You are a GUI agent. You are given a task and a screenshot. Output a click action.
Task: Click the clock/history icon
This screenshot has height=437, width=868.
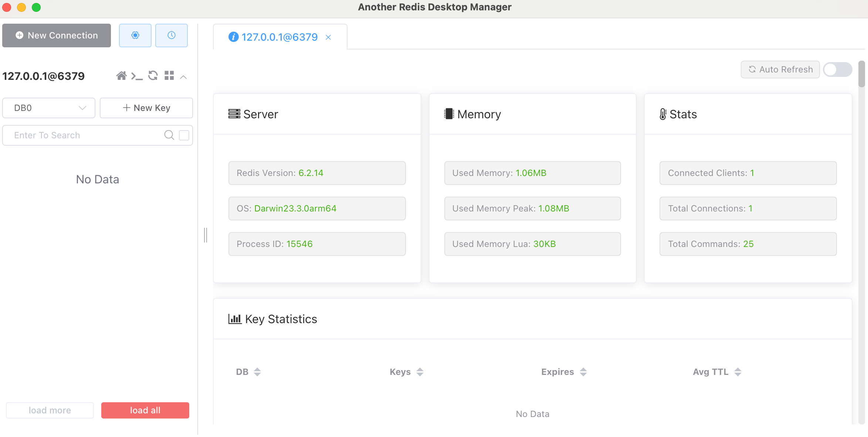(171, 35)
